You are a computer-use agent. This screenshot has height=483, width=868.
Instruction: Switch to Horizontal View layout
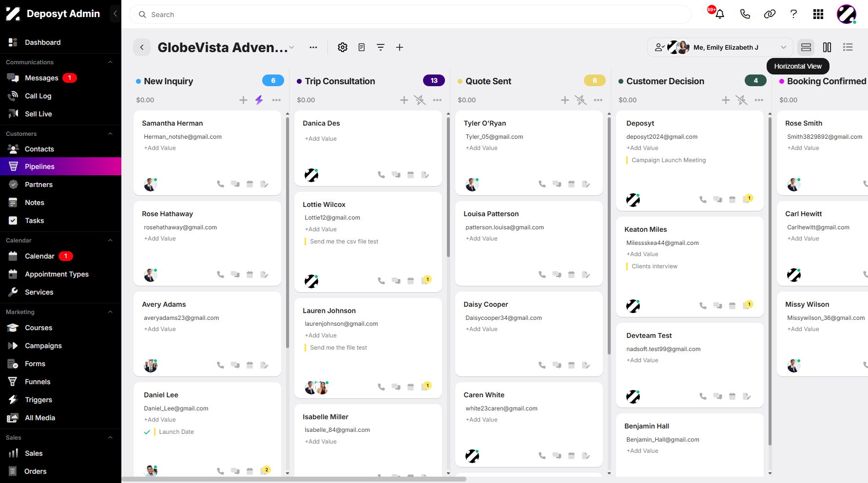806,47
